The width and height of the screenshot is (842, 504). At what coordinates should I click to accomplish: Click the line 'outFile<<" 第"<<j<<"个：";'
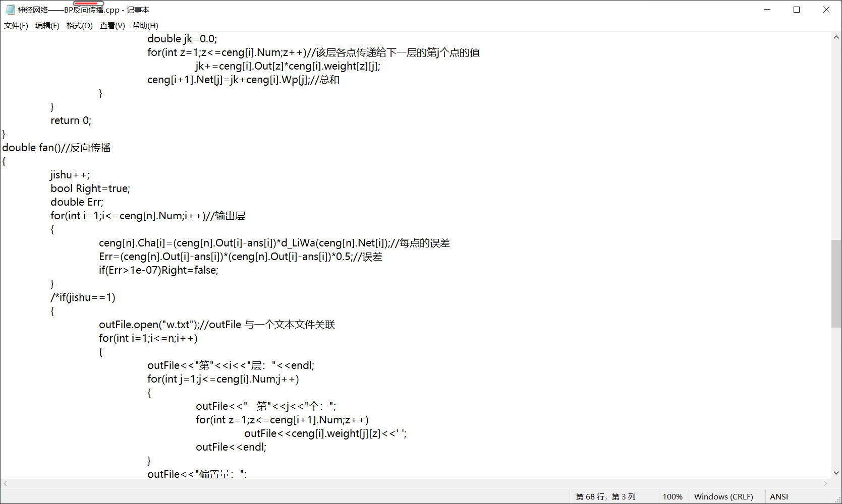[266, 406]
